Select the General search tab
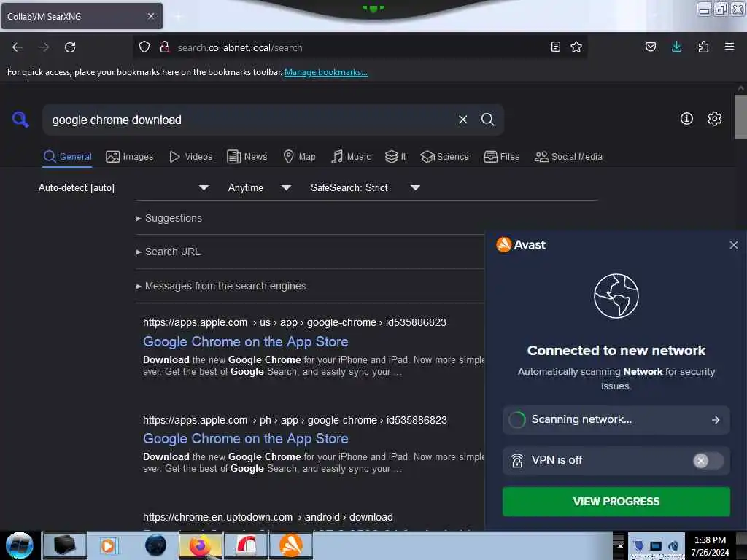This screenshot has height=560, width=747. (67, 157)
